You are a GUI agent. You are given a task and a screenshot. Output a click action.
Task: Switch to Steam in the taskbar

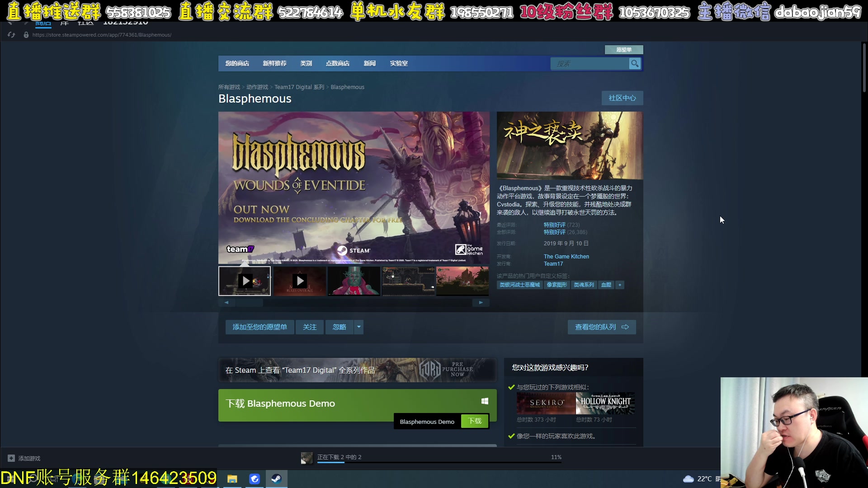[276, 479]
